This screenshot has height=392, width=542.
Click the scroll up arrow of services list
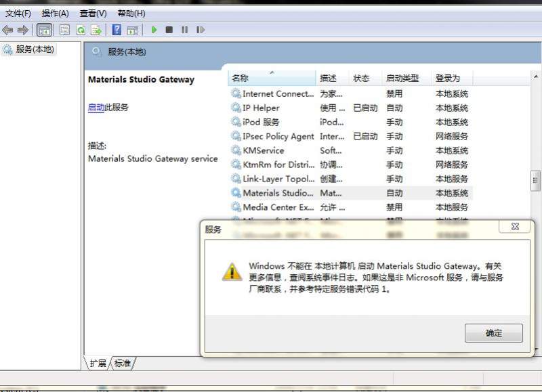pos(535,77)
